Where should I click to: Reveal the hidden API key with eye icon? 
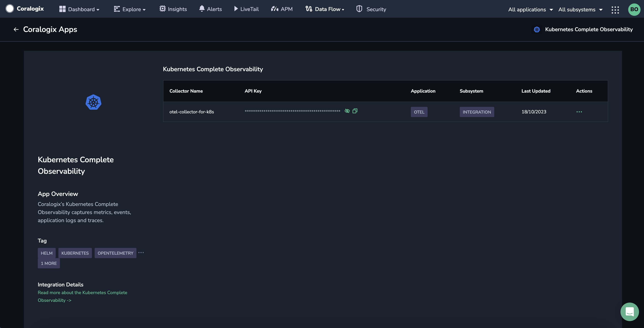click(347, 111)
